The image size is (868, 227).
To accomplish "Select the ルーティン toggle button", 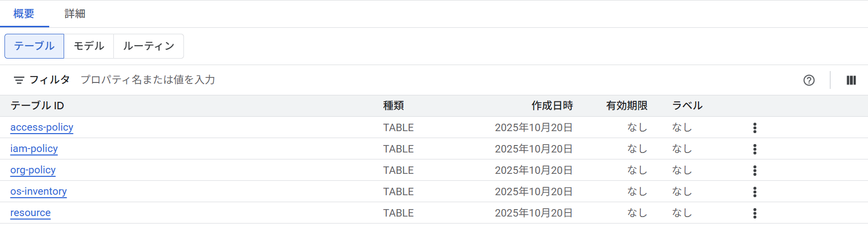I will 149,46.
